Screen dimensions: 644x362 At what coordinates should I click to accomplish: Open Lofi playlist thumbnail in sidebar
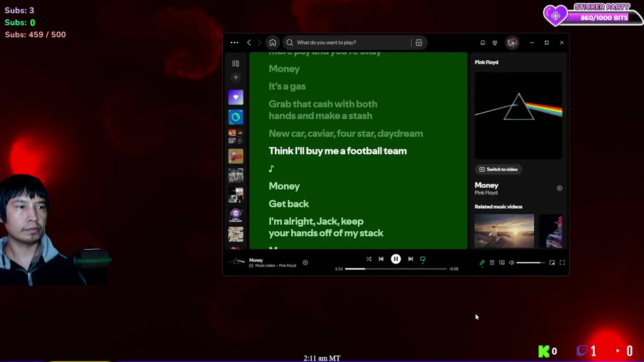235,215
